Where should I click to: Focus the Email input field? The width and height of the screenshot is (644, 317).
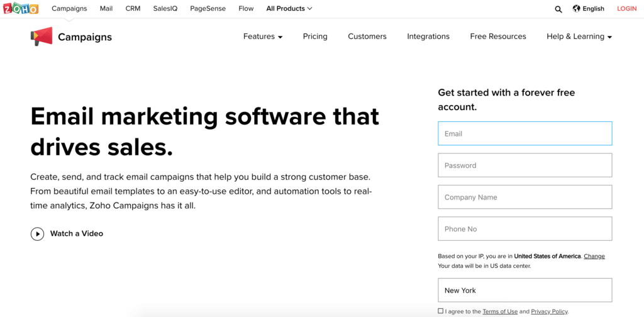point(525,133)
